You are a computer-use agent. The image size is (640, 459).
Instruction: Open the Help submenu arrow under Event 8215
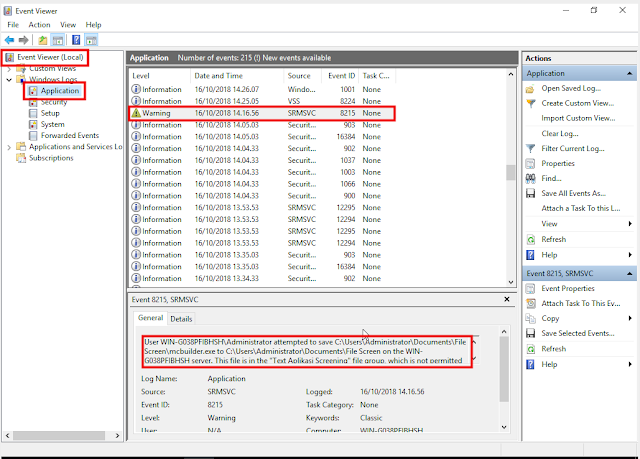(x=630, y=364)
